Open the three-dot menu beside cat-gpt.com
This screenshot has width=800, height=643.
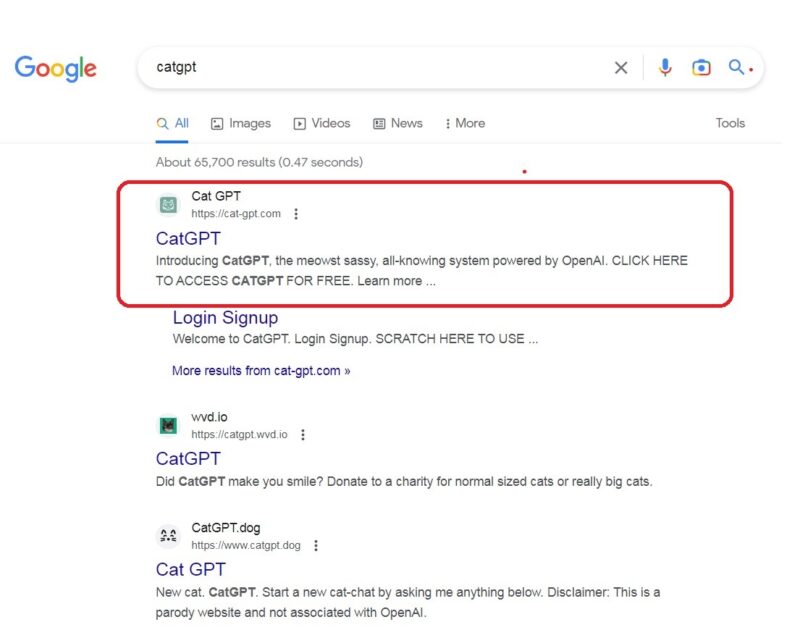click(296, 213)
